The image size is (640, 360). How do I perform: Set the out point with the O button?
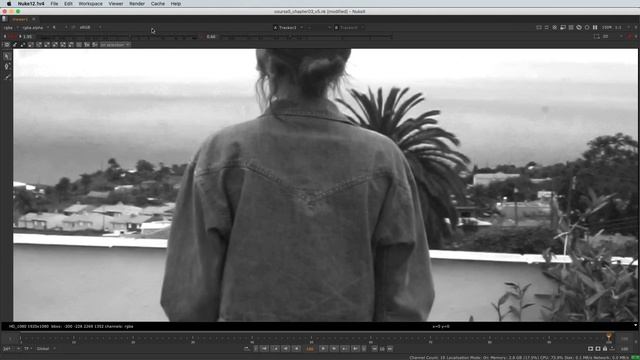click(x=364, y=349)
